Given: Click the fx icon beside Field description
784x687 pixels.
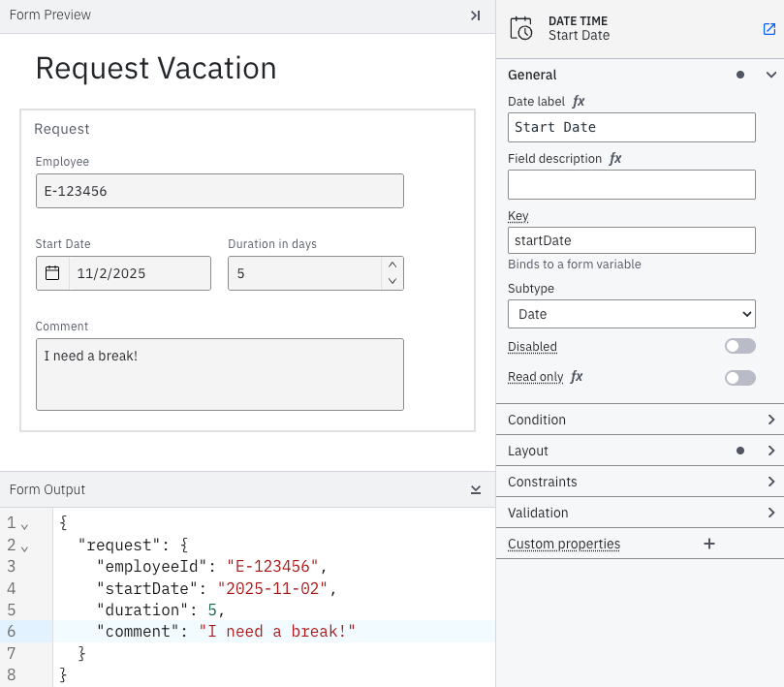Looking at the screenshot, I should pos(615,159).
